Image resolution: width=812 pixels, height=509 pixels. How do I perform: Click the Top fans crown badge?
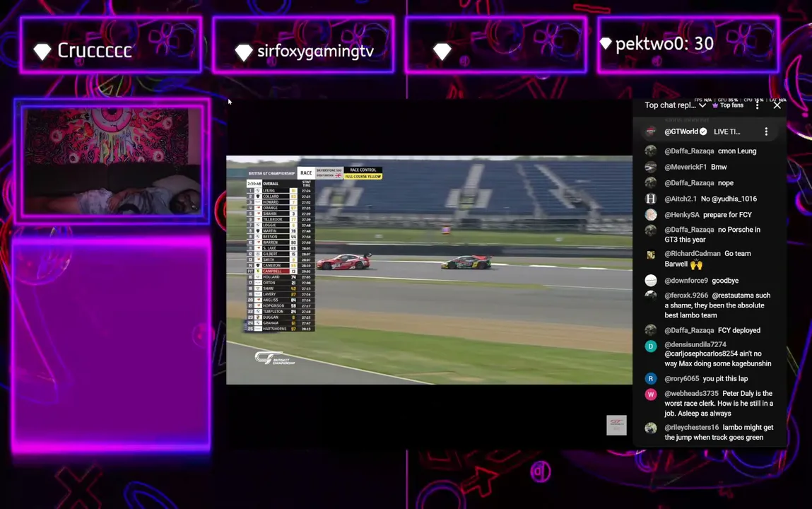tap(728, 105)
